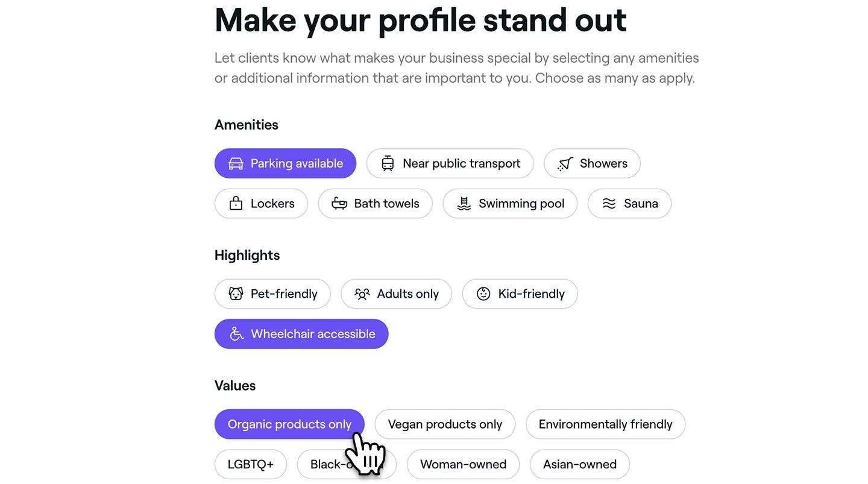Click the Kid-friendly smiley face icon
This screenshot has width=868, height=484.
pos(483,294)
